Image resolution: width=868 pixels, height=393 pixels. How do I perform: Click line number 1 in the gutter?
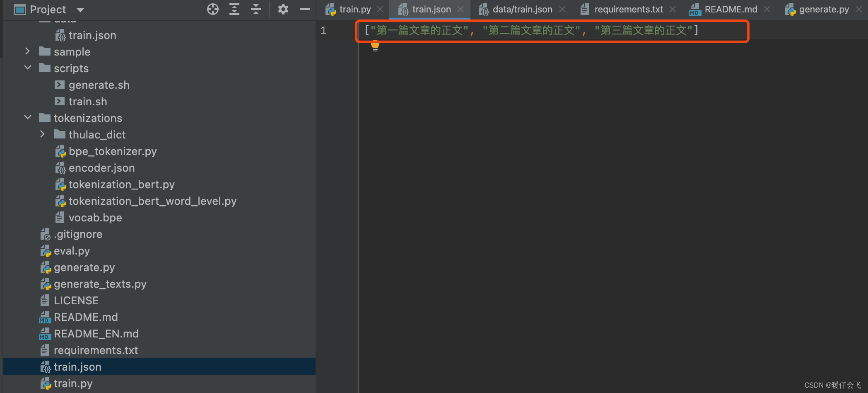[323, 30]
